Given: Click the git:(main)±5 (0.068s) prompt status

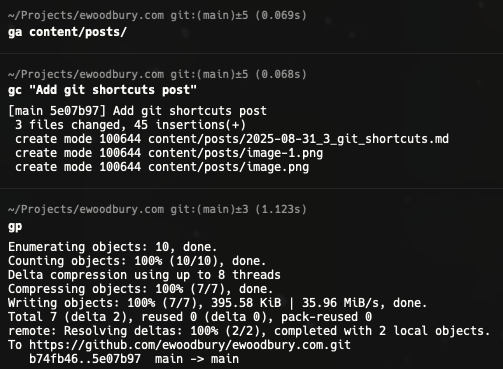Looking at the screenshot, I should pyautogui.click(x=239, y=74).
